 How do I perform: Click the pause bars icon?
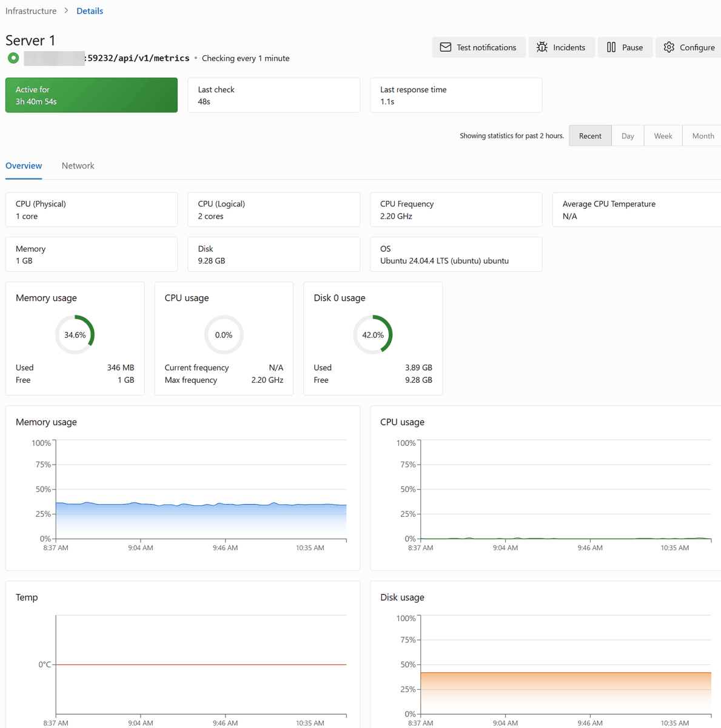(611, 47)
